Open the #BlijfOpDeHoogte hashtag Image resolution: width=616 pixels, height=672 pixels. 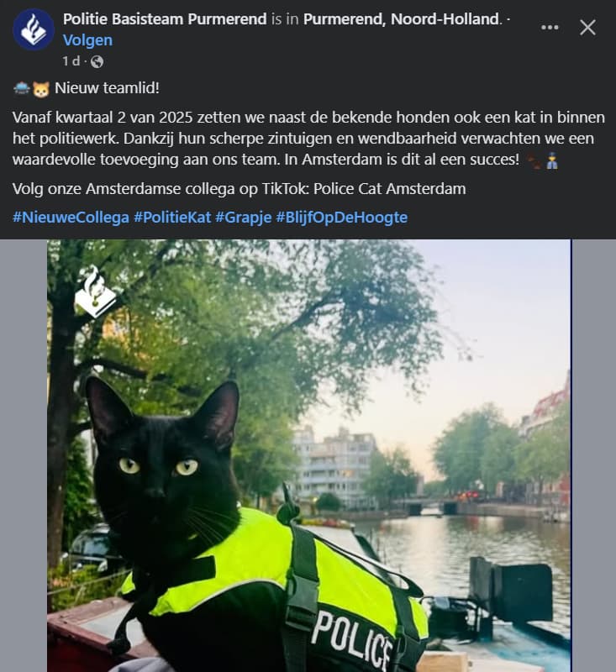click(x=342, y=218)
